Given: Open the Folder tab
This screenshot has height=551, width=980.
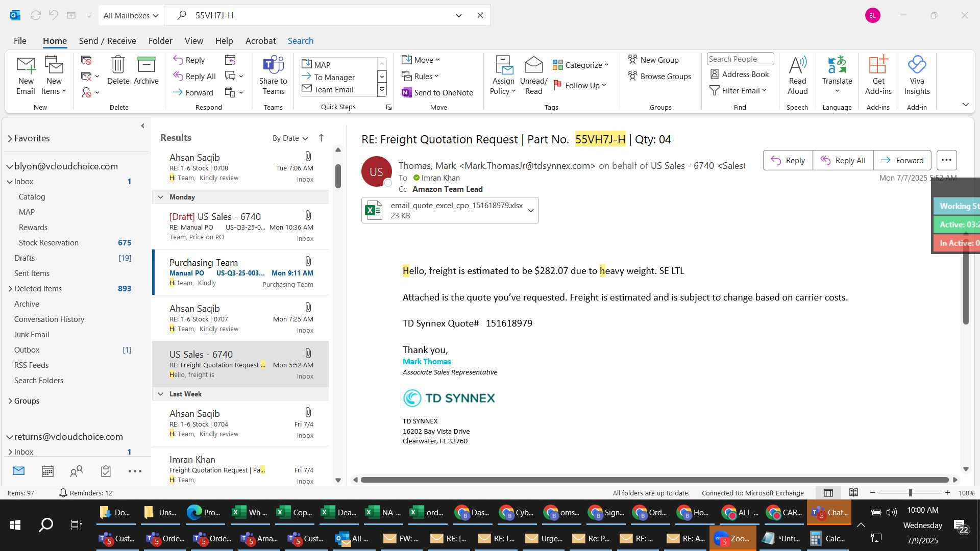Looking at the screenshot, I should [x=160, y=41].
